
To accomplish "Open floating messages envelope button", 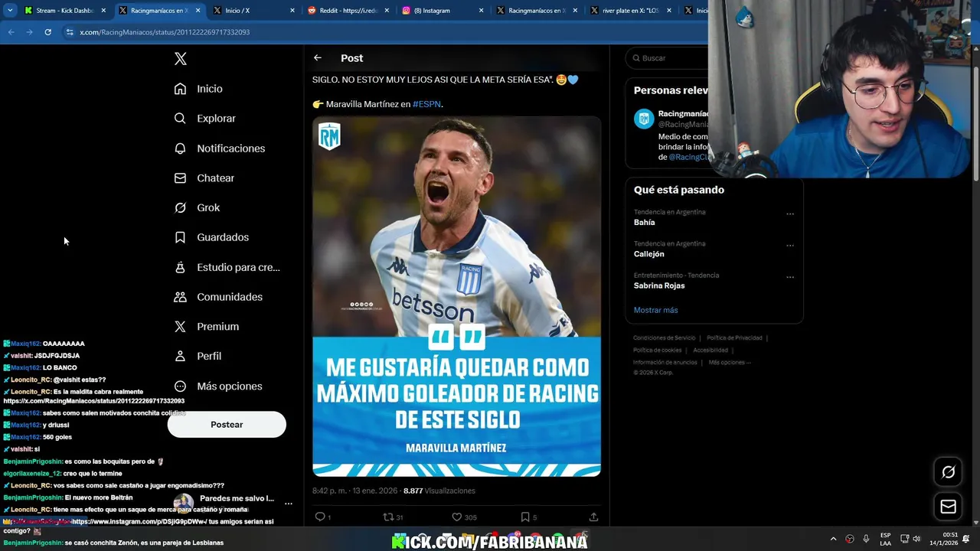I will pos(948,507).
